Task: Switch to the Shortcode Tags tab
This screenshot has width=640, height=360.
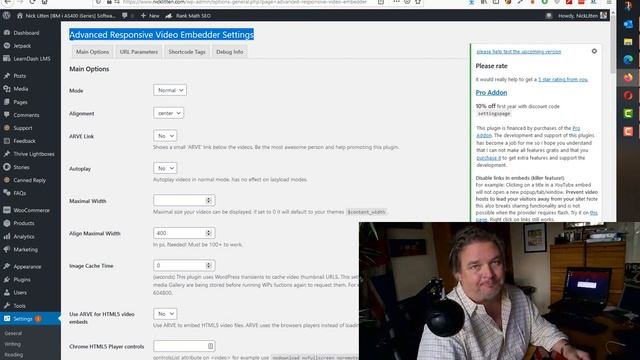Action: (187, 52)
